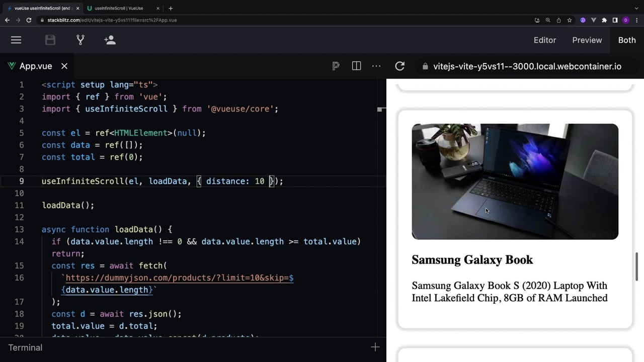Viewport: 644px width, 362px height.
Task: Click 'total.value = d.total;' line
Action: click(104, 326)
